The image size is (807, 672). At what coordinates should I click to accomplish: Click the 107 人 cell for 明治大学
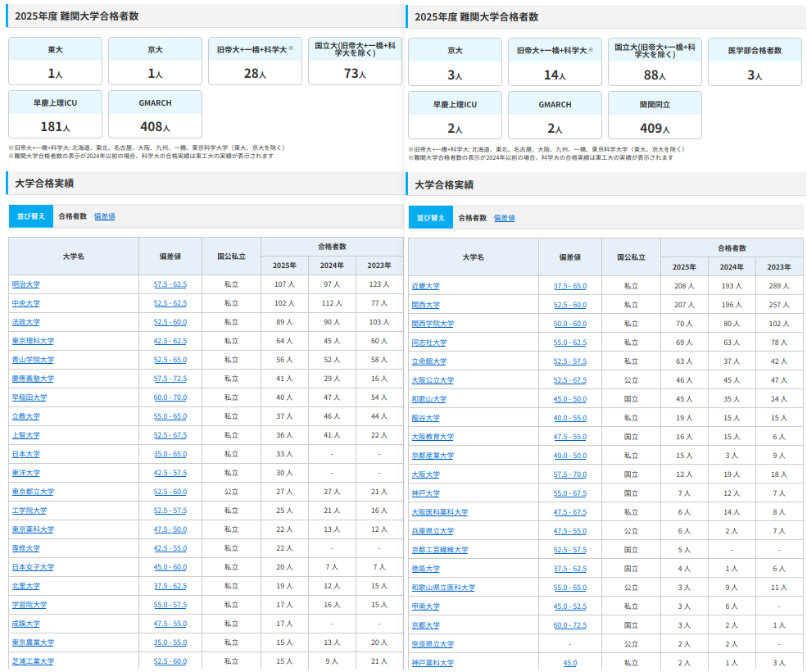[284, 284]
